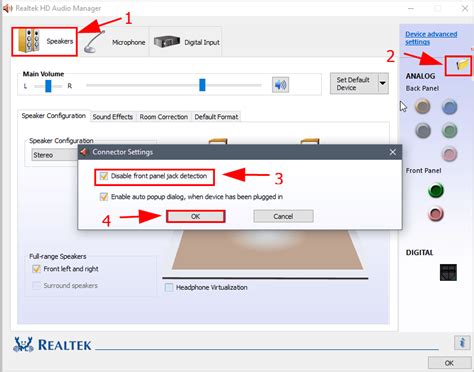Click the Realtek HD Audio Manager title icon
The width and height of the screenshot is (474, 372).
pos(8,8)
